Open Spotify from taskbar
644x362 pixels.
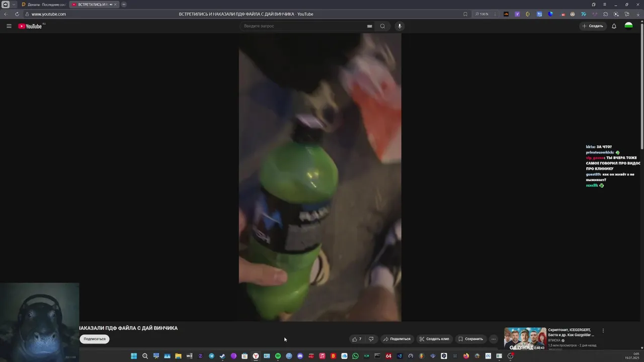pos(278,356)
